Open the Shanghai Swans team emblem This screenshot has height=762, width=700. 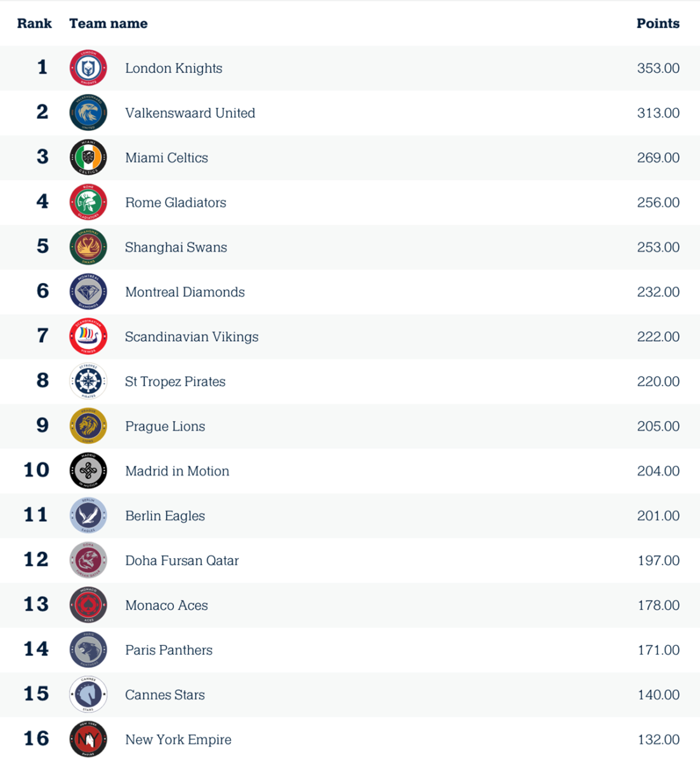(x=88, y=247)
